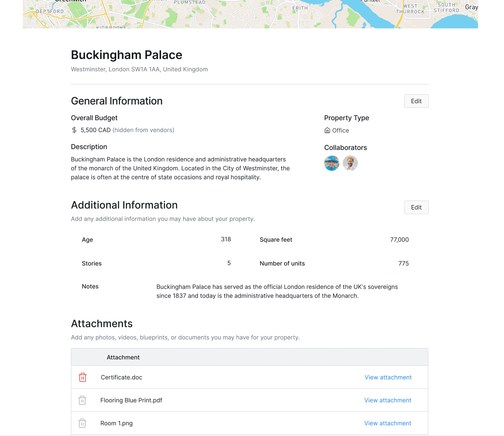Viewport: 504px width, 436px height.
Task: Click the Flooring Blue Print.pdf file name
Action: pyautogui.click(x=131, y=400)
